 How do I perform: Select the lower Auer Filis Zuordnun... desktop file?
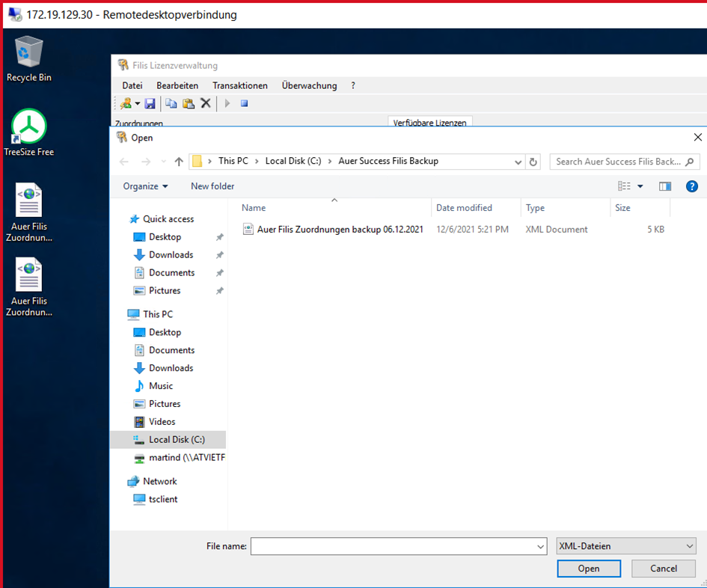coord(29,287)
